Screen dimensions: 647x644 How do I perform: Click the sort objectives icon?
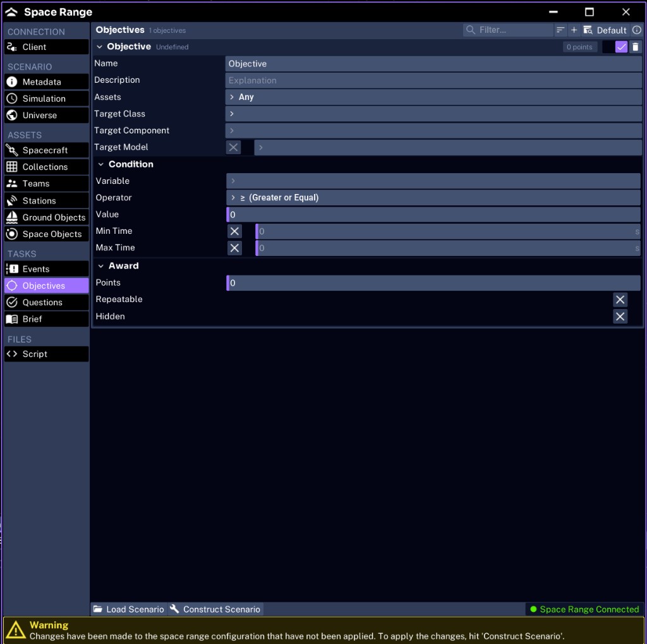click(560, 30)
